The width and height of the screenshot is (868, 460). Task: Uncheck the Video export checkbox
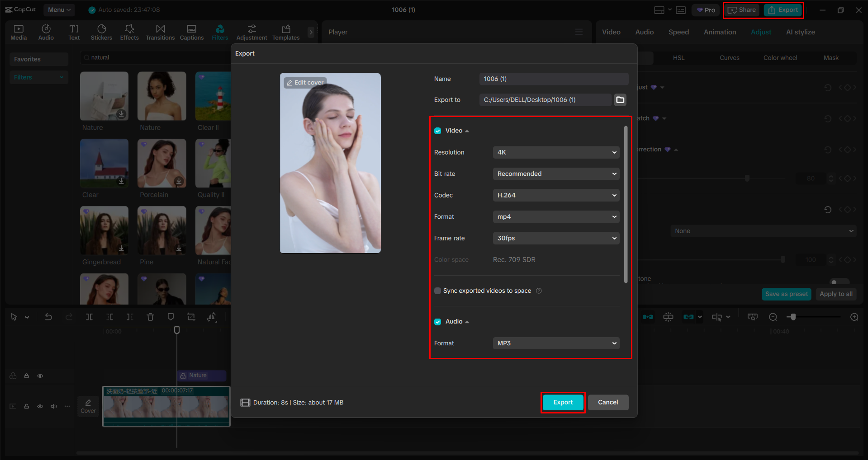click(437, 131)
